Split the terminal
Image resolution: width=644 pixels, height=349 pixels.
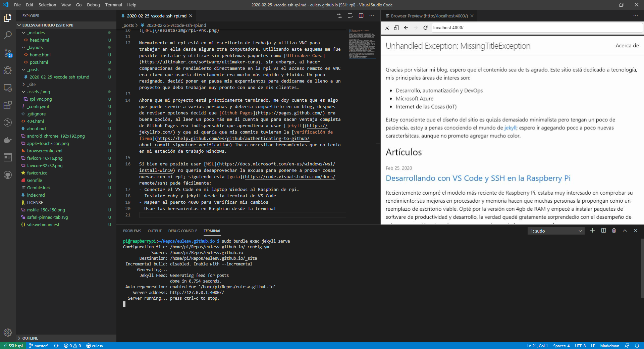(x=603, y=231)
